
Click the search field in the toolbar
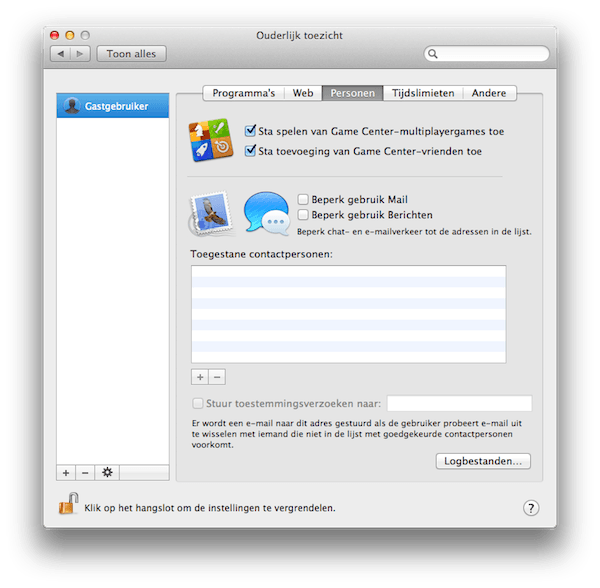tap(486, 54)
